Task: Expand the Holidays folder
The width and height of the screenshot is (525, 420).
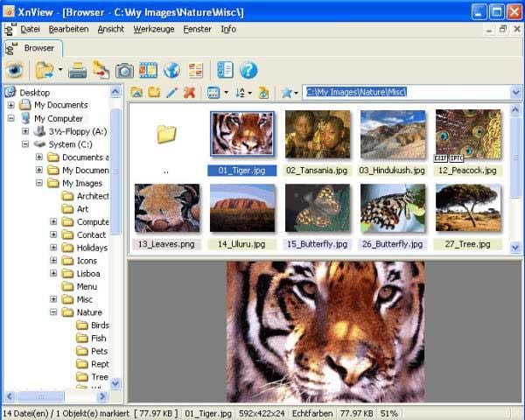Action: tap(53, 248)
